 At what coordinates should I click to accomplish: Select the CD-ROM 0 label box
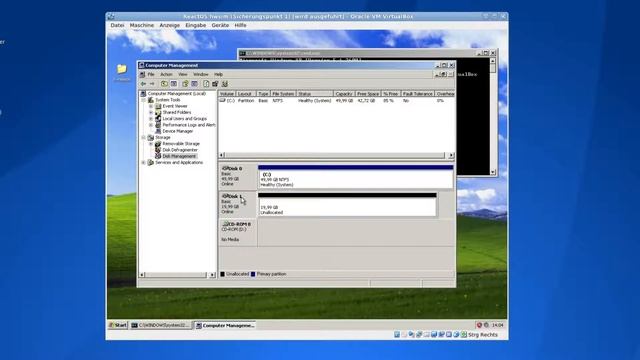(x=238, y=232)
